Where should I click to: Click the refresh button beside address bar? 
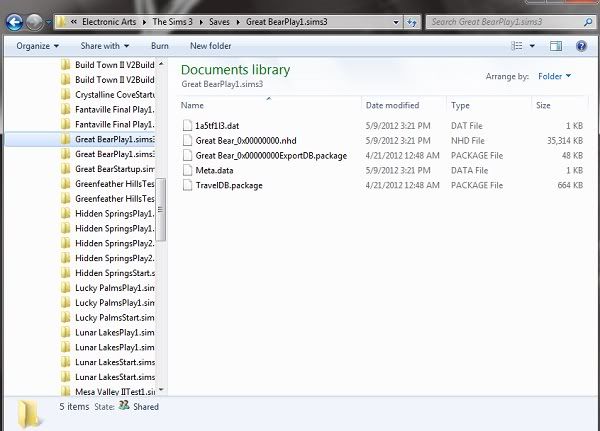pyautogui.click(x=412, y=22)
